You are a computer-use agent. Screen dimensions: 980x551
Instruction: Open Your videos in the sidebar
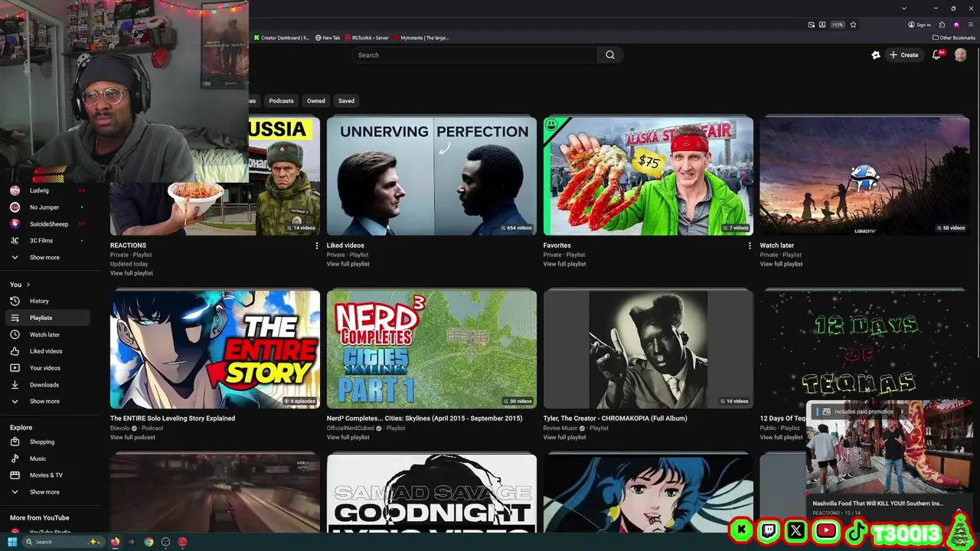[49, 368]
